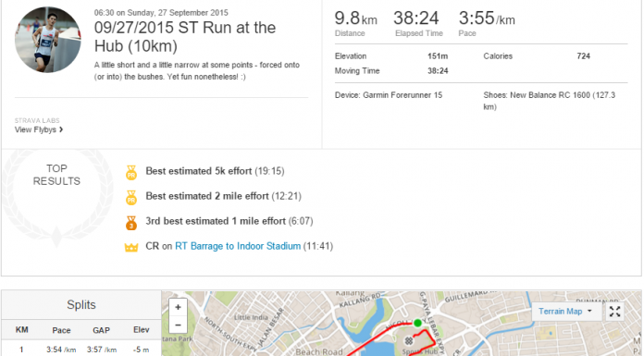Click the View Flybys chevron arrow
Viewport: 644px width, 356px height.
tap(61, 129)
